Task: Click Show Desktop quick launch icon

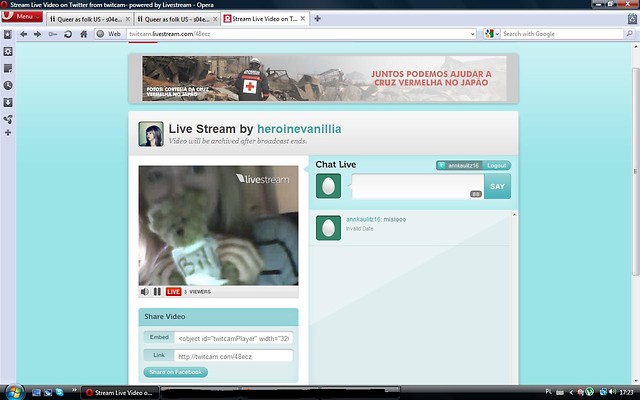Action: click(x=36, y=392)
